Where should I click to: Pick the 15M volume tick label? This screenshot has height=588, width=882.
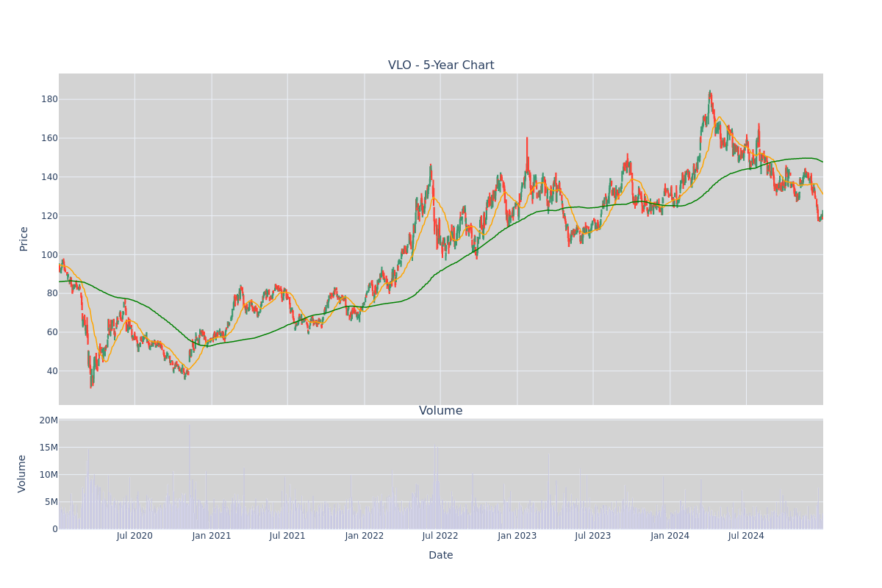pyautogui.click(x=49, y=448)
